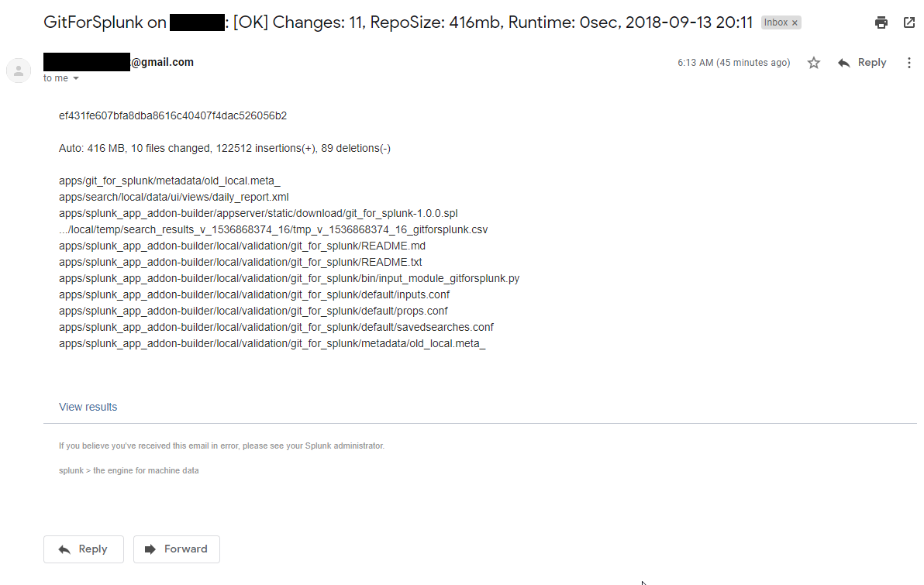Click the savedsearches.conf file path line

pos(276,327)
